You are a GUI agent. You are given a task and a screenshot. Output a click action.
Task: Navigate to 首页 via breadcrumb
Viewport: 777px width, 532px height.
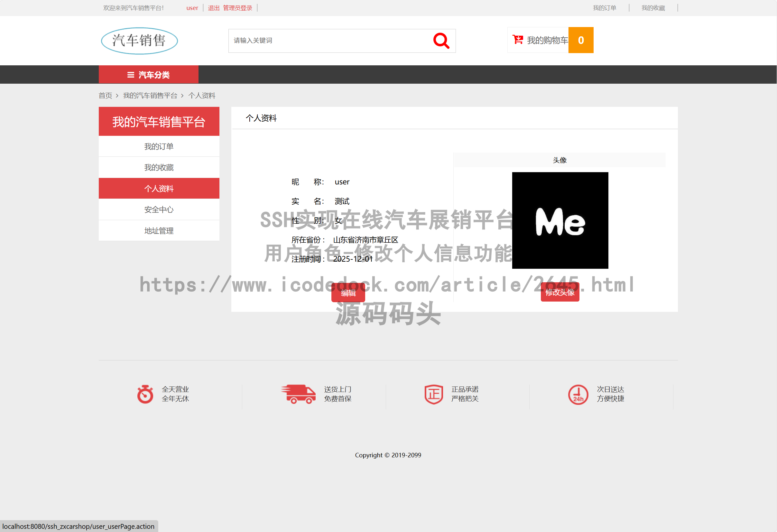click(105, 95)
